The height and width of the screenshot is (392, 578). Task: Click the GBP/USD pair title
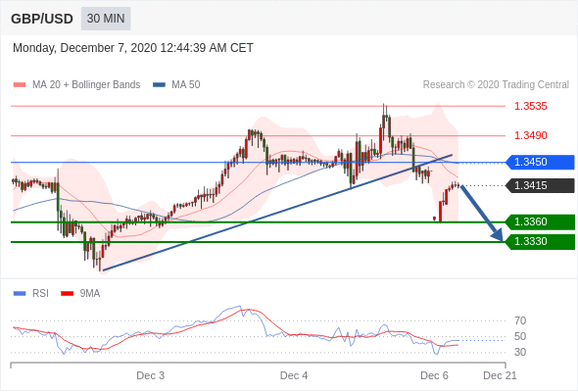point(42,19)
